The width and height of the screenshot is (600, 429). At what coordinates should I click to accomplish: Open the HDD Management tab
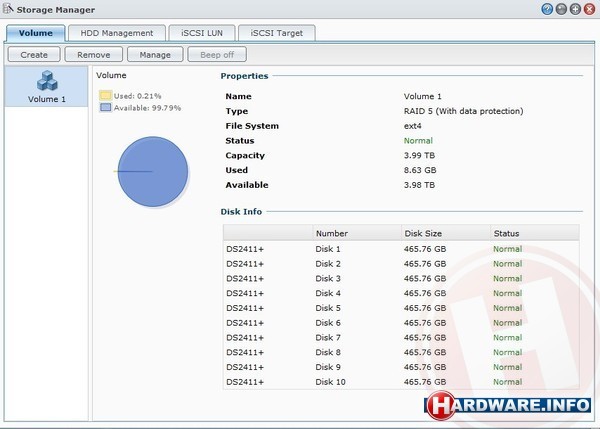[x=117, y=33]
